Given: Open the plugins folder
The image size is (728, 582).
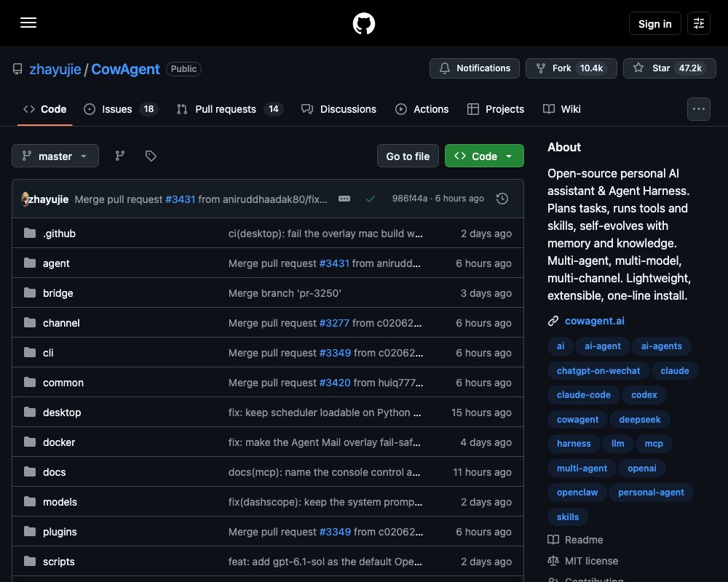Looking at the screenshot, I should [60, 532].
